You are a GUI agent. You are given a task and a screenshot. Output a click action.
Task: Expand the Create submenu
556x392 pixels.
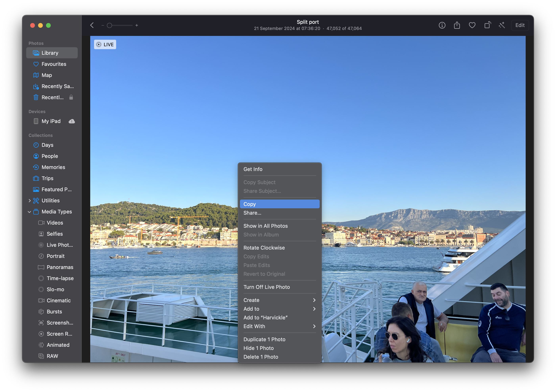coord(280,300)
